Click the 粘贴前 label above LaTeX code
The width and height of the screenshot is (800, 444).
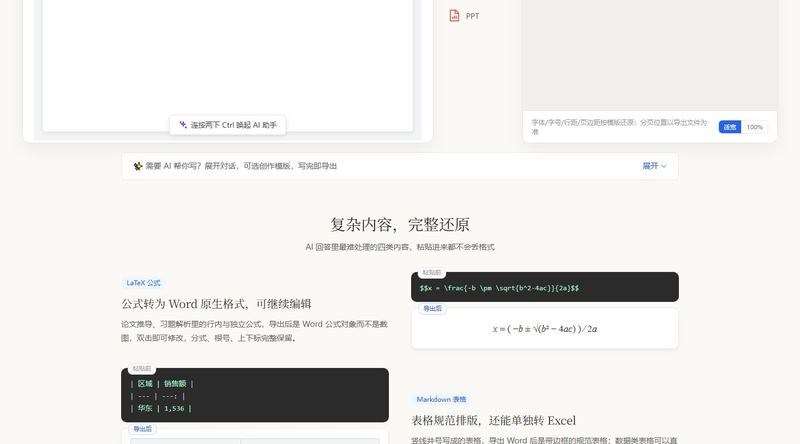(x=432, y=273)
